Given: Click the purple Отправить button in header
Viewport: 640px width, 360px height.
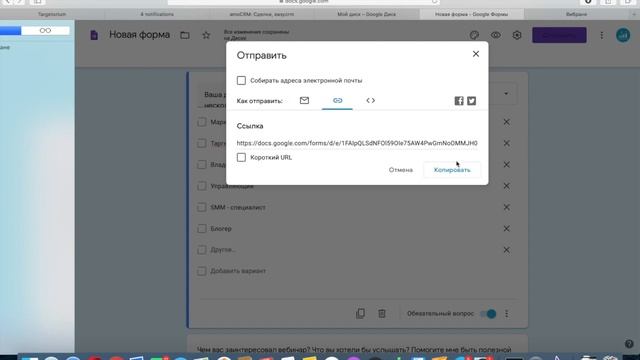Looking at the screenshot, I should click(x=559, y=35).
